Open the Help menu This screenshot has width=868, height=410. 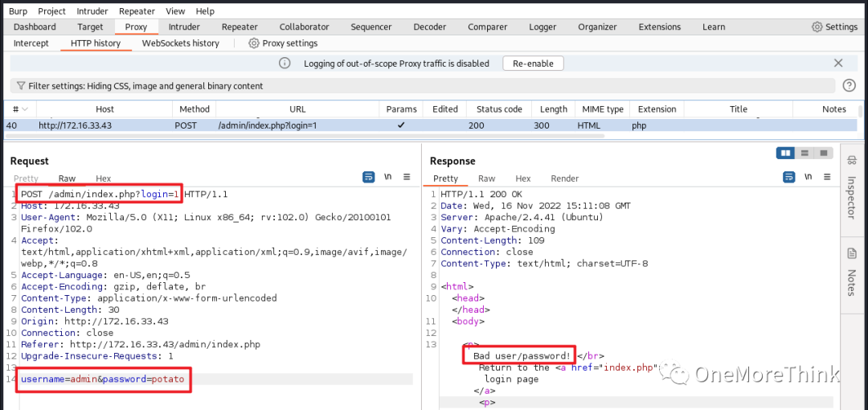[205, 11]
